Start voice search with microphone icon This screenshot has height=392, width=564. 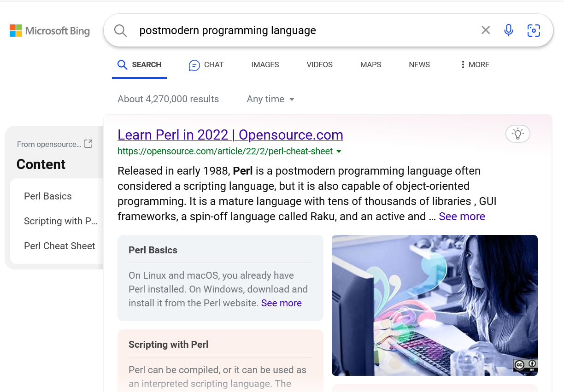[509, 30]
